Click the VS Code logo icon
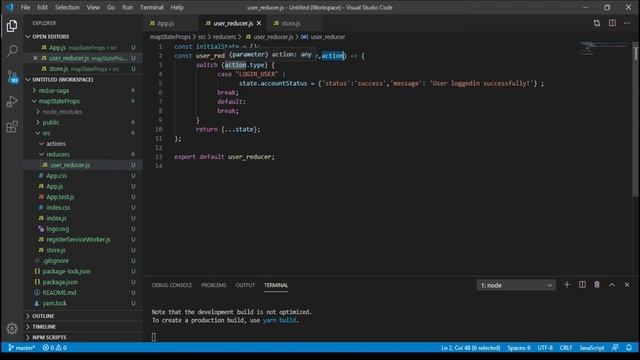This screenshot has width=640, height=360. 10,7
